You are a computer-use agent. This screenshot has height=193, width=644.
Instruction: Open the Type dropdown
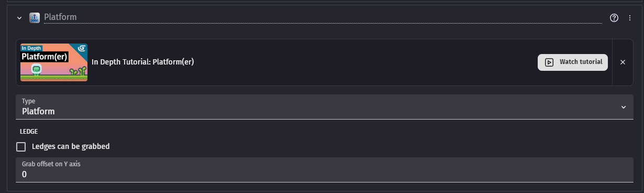pos(325,107)
